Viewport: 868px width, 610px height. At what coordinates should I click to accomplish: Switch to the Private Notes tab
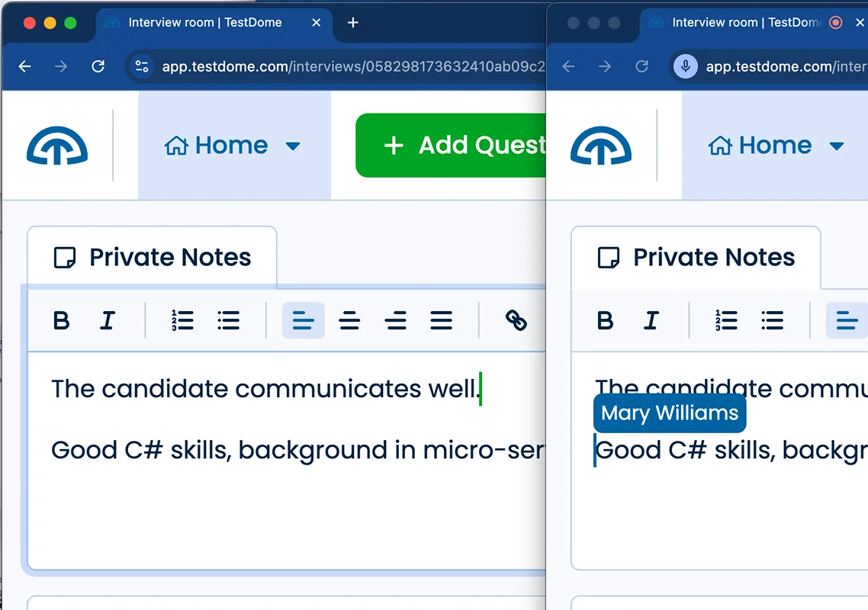point(151,257)
